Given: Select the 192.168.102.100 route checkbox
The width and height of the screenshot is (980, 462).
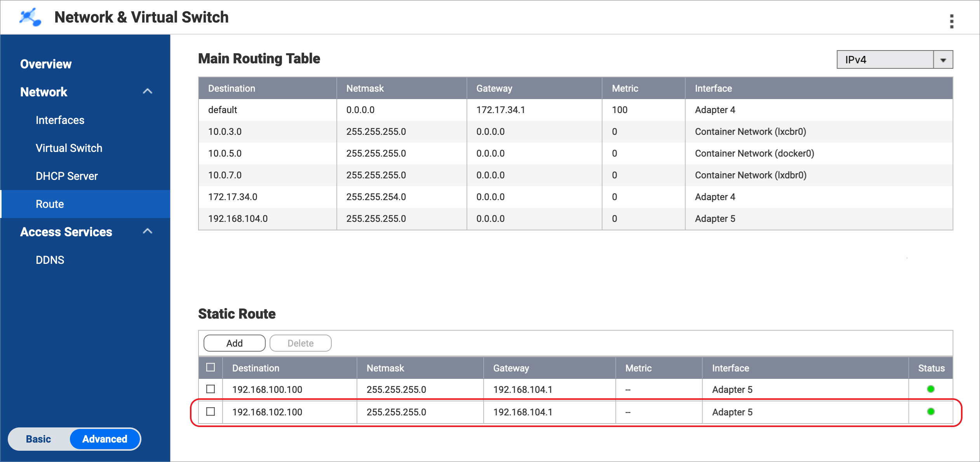Looking at the screenshot, I should [x=211, y=411].
